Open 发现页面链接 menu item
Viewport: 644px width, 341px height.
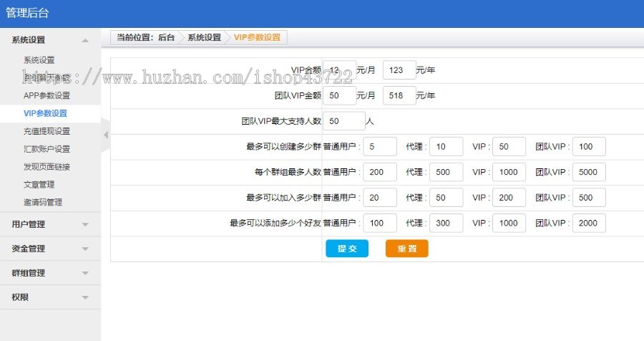click(x=47, y=167)
